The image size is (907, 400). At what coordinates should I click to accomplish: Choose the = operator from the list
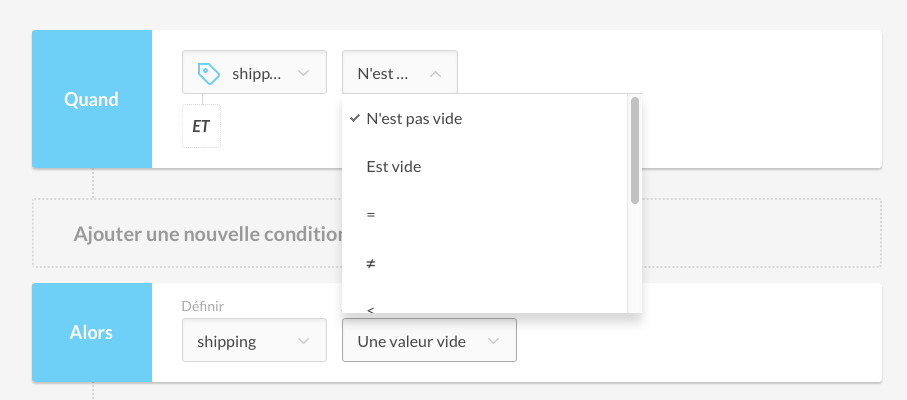pos(485,214)
